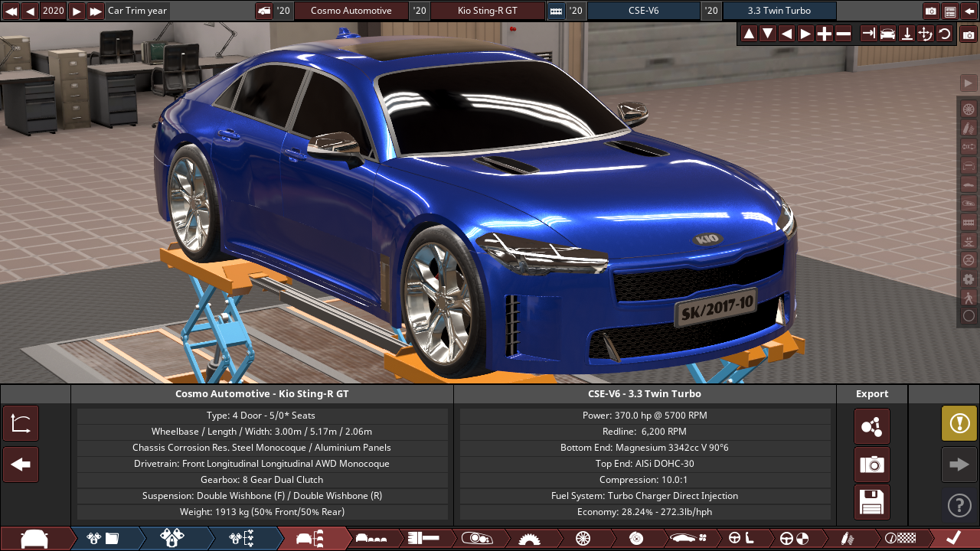Jump forward with double-right year arrow

(96, 11)
